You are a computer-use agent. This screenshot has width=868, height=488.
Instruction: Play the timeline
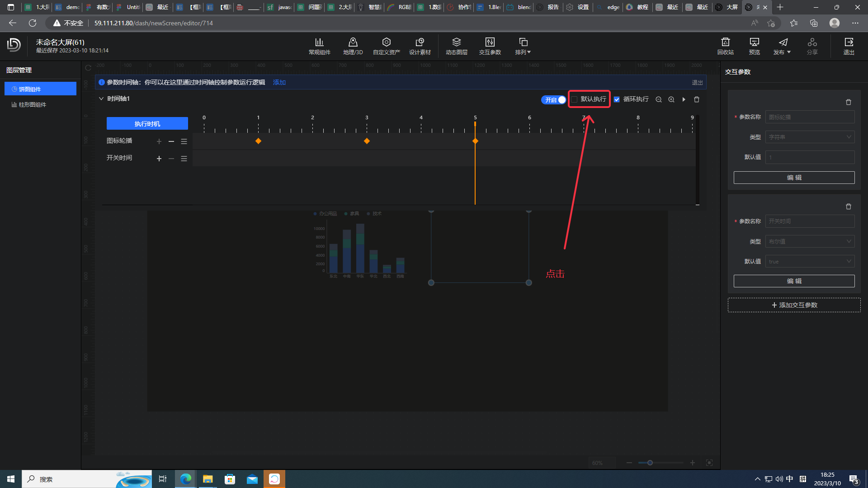point(684,99)
